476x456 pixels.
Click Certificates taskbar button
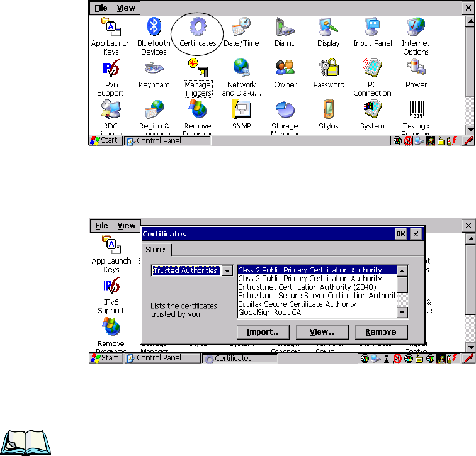pos(240,359)
